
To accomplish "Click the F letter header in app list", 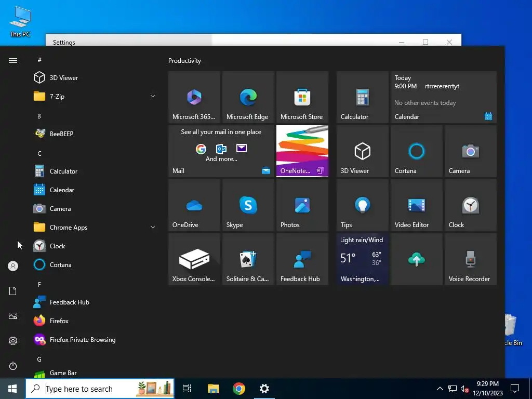I will coord(39,284).
